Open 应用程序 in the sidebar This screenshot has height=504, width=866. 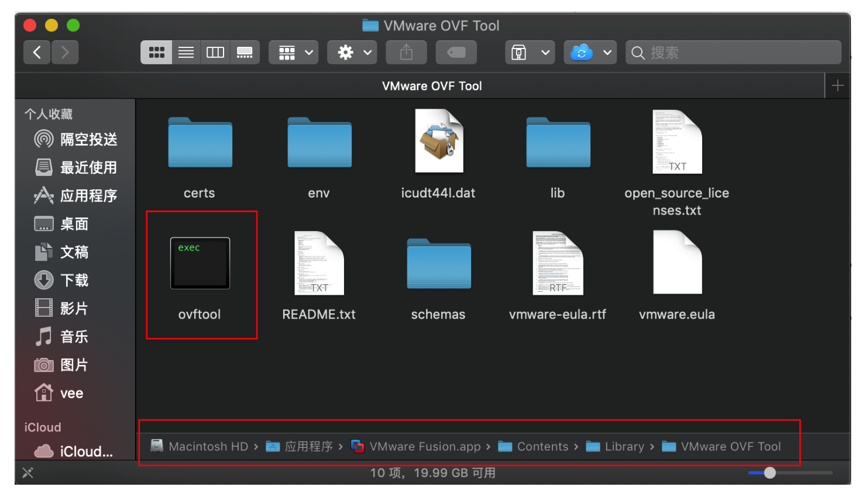(x=76, y=195)
